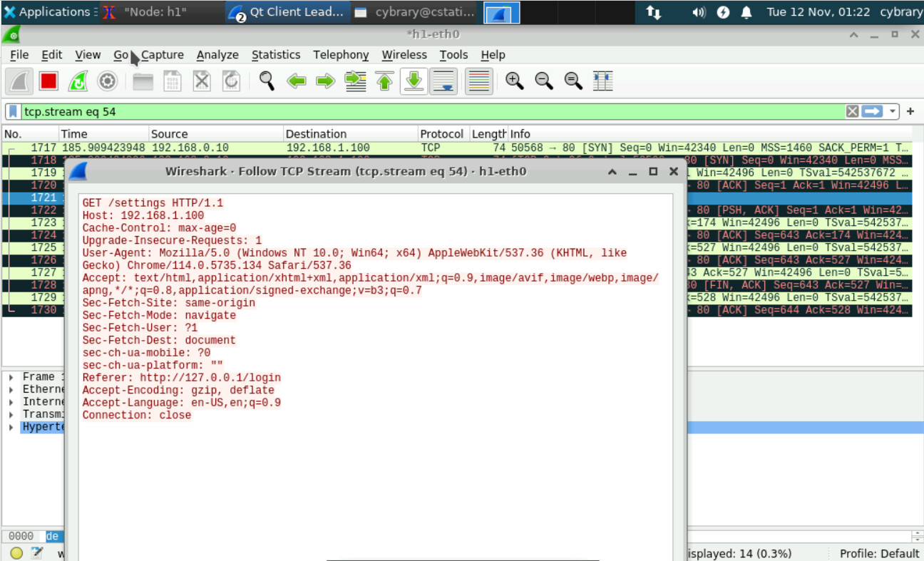The width and height of the screenshot is (924, 561).
Task: Go back to previous packet arrow
Action: pyautogui.click(x=297, y=81)
